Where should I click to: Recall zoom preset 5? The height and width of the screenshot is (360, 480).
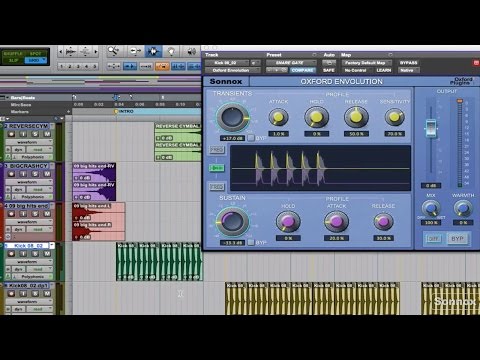[94, 66]
